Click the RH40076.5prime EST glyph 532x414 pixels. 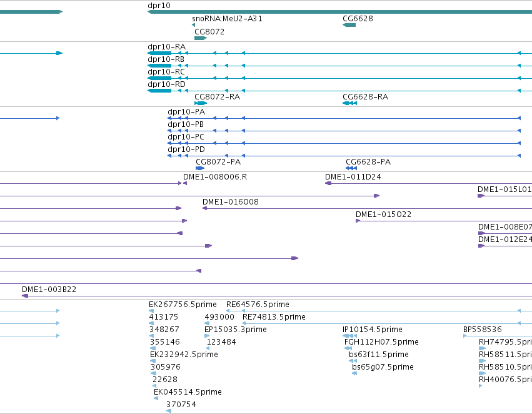pyautogui.click(x=481, y=386)
